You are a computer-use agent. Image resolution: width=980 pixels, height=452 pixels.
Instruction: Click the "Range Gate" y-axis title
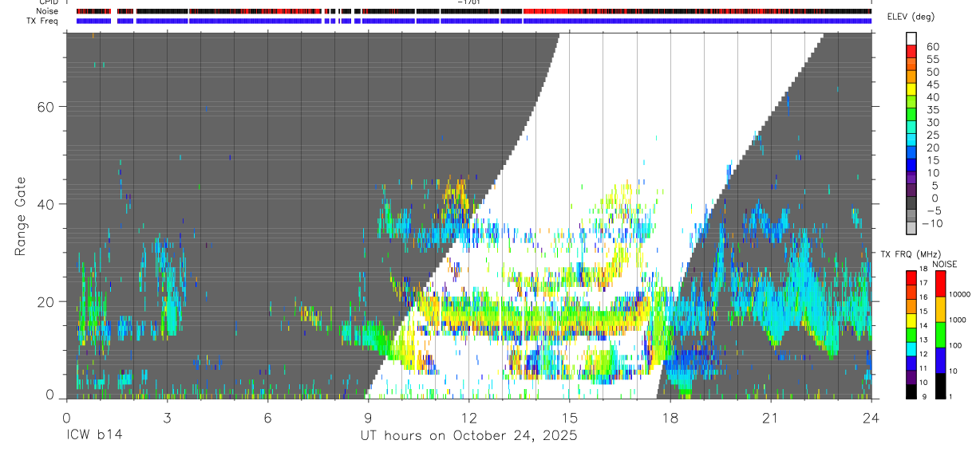[x=22, y=215]
